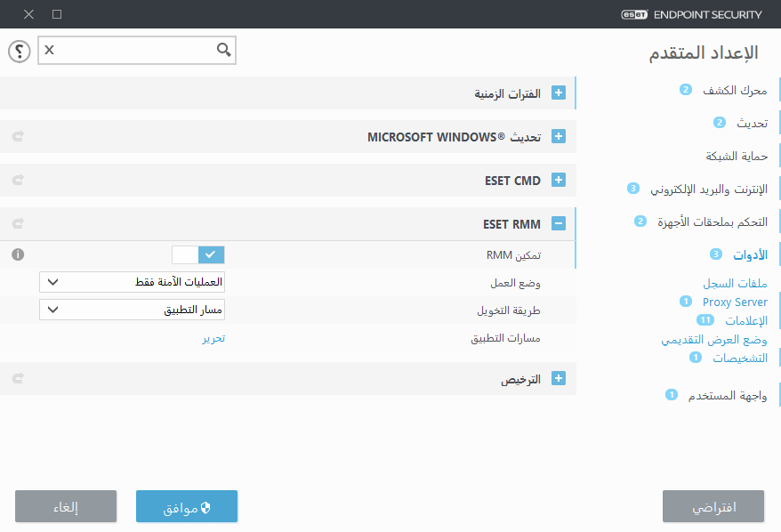The width and height of the screenshot is (781, 532).
Task: Expand the ESET CMD section
Action: (x=559, y=180)
